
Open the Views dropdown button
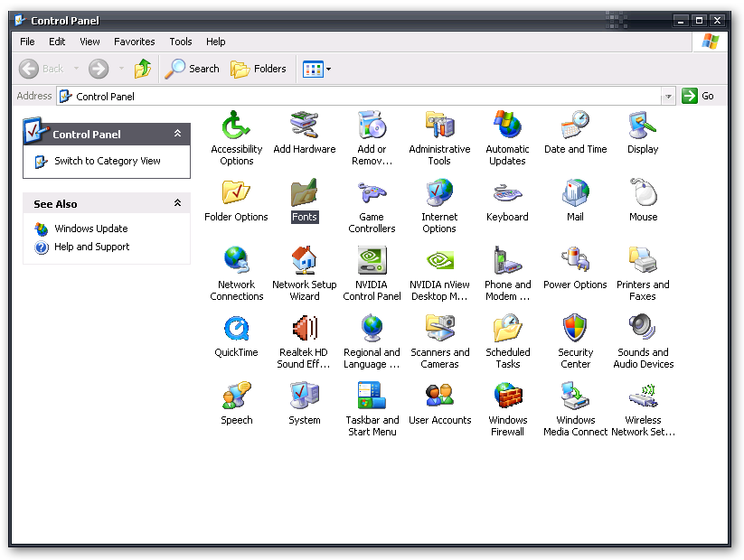pyautogui.click(x=317, y=70)
